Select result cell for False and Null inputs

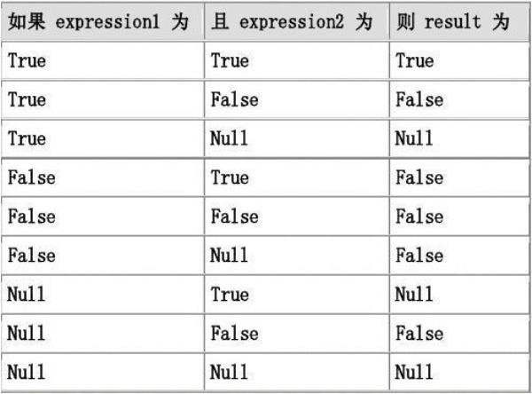click(x=459, y=256)
